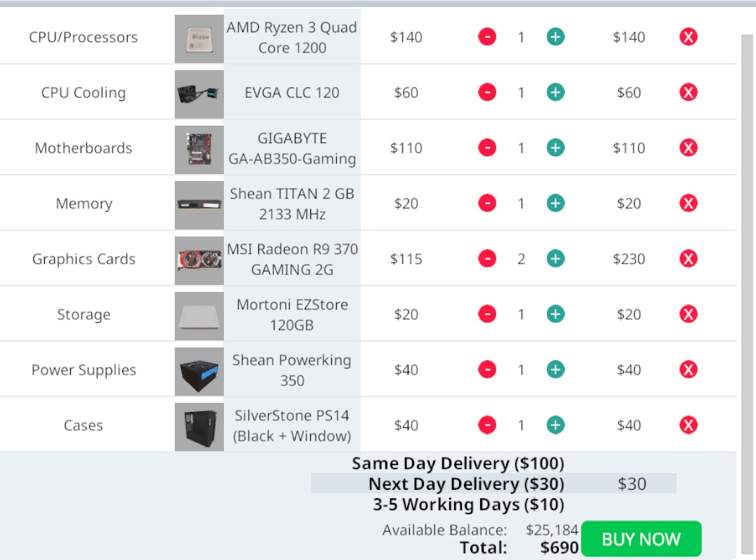Open EVGA CLC 120 product name
Viewport: 756px width, 560px height.
coord(292,93)
